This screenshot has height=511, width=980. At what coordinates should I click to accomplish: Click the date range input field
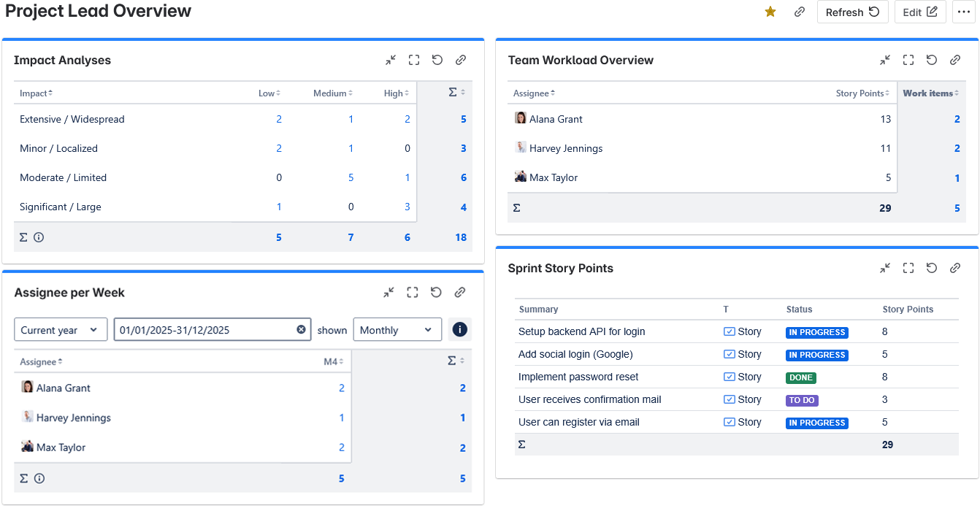204,330
